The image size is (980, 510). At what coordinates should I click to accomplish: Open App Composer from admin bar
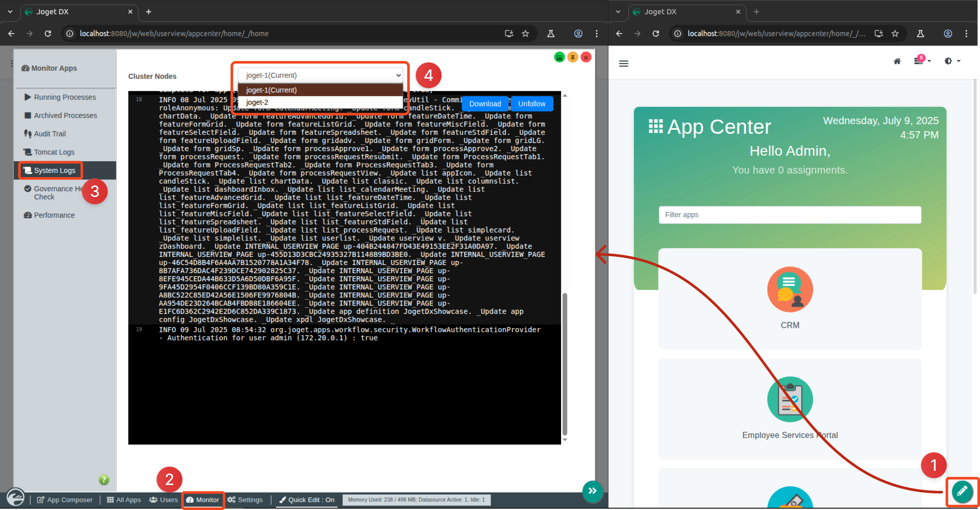tap(65, 500)
